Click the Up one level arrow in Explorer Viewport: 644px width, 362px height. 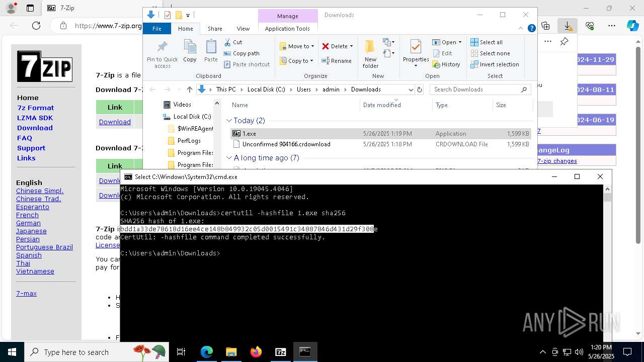(x=189, y=89)
